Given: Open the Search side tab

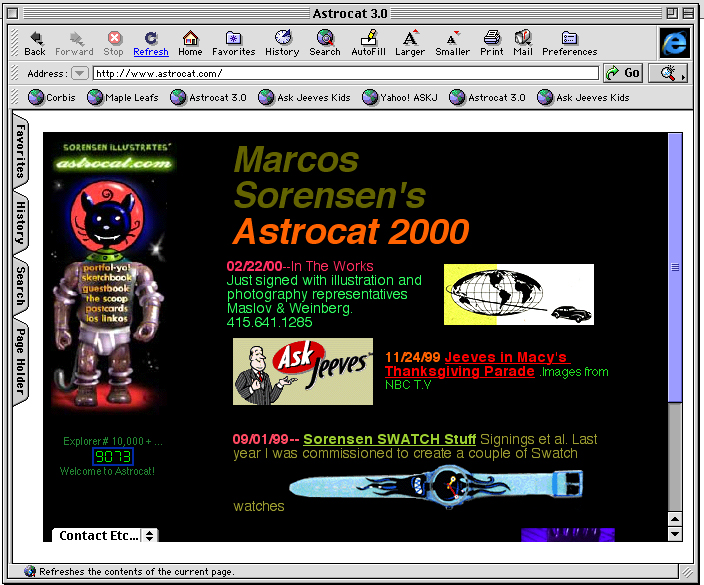Looking at the screenshot, I should [21, 286].
